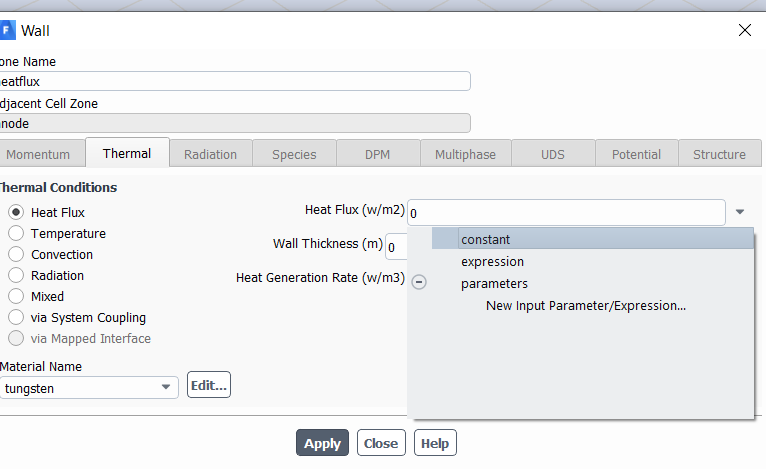This screenshot has width=766, height=469.
Task: Open the Radiation tab
Action: pyautogui.click(x=210, y=154)
